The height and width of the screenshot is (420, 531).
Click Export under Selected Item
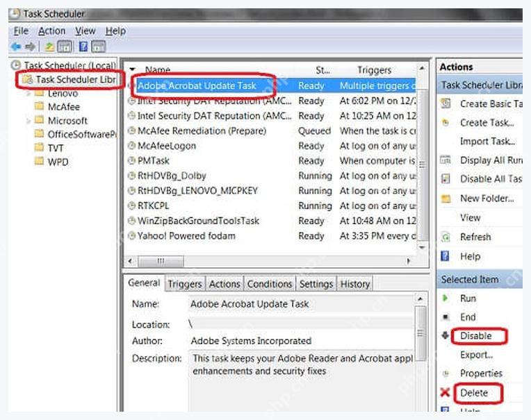click(477, 355)
